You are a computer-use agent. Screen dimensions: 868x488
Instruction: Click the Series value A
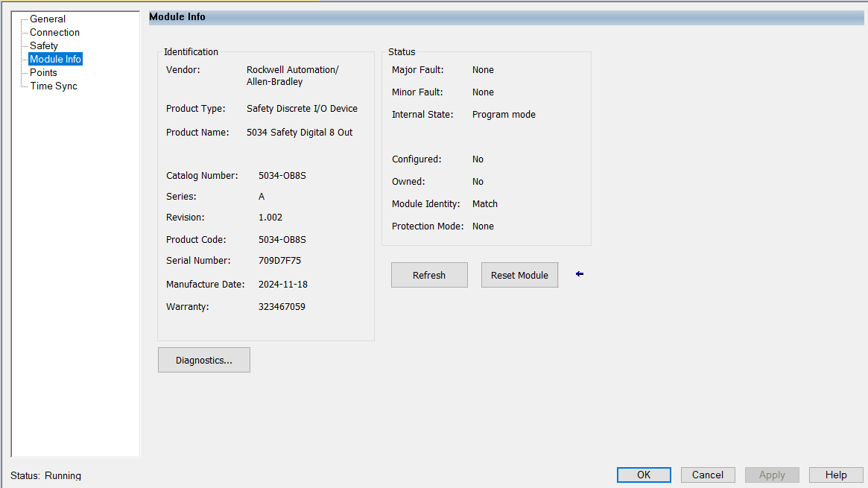point(262,197)
